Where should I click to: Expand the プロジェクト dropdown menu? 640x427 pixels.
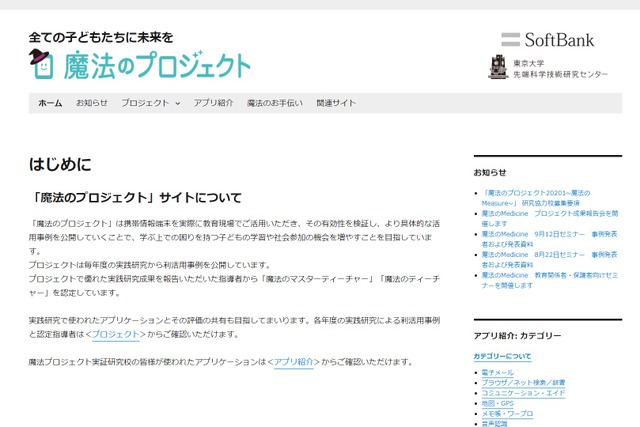pyautogui.click(x=151, y=103)
